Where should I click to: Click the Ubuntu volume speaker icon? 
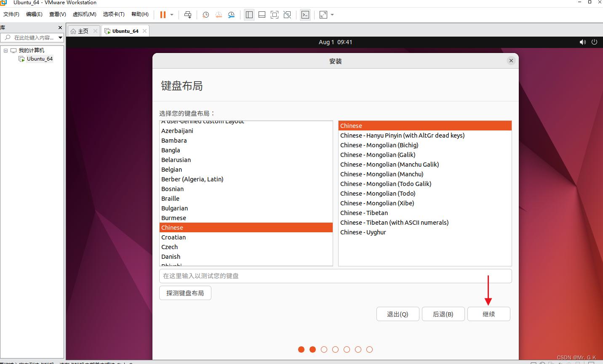[x=582, y=42]
